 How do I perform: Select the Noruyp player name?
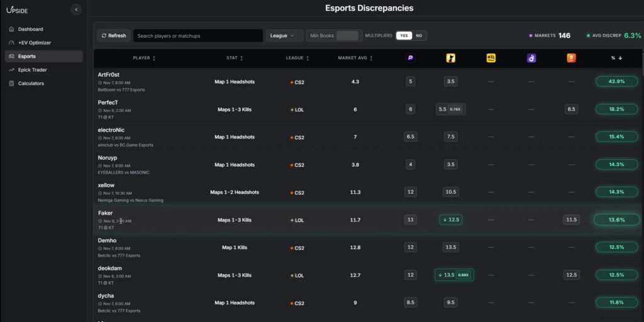[x=107, y=158]
